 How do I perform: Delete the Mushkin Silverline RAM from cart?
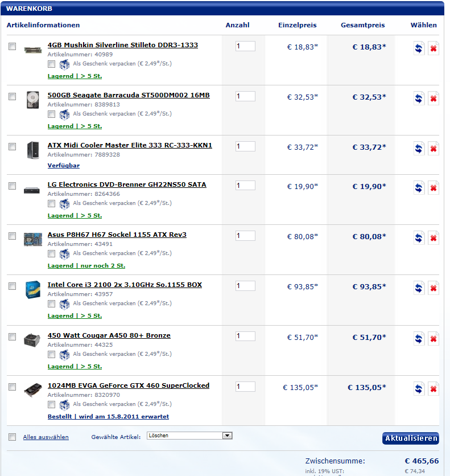434,48
